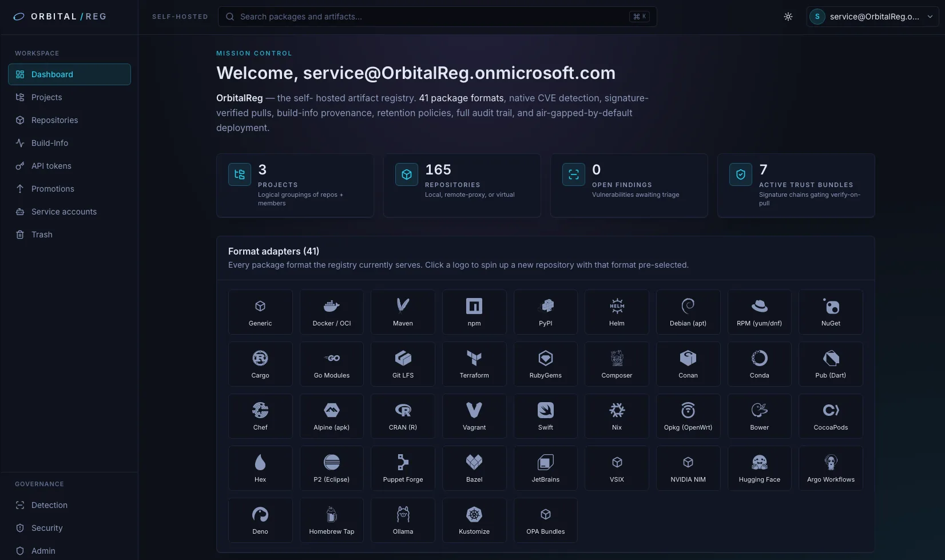This screenshot has width=945, height=560.
Task: Click the Swift format adapter
Action: [546, 416]
